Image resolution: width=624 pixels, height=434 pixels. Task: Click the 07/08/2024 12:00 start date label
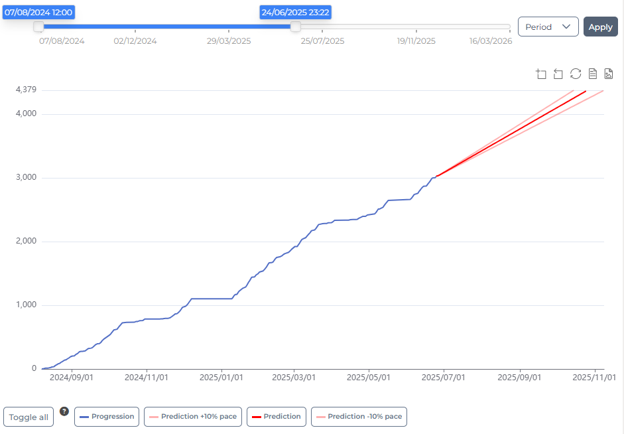[x=40, y=12]
